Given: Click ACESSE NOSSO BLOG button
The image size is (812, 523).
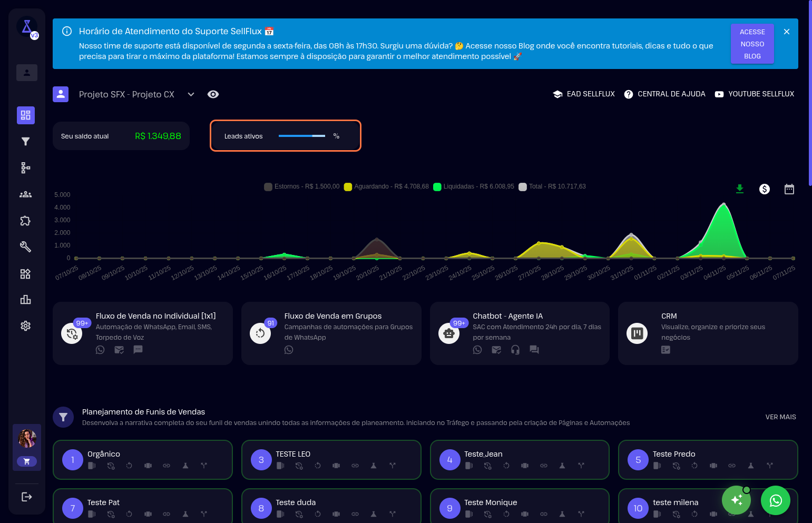Looking at the screenshot, I should [x=752, y=44].
